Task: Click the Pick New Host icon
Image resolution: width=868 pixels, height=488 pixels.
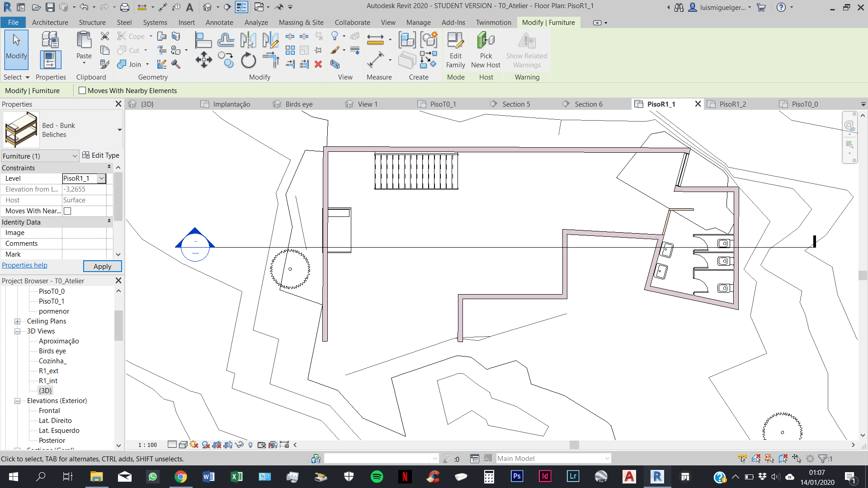Action: 486,50
